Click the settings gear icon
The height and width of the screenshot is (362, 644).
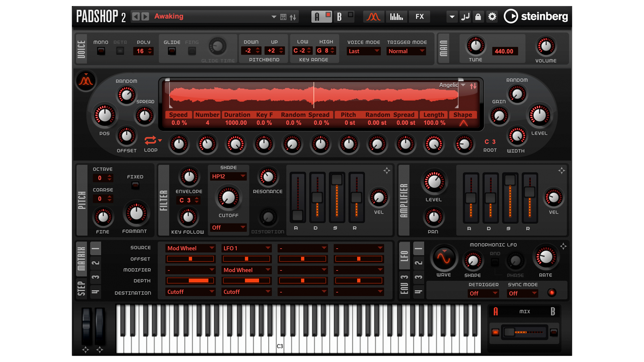point(492,16)
